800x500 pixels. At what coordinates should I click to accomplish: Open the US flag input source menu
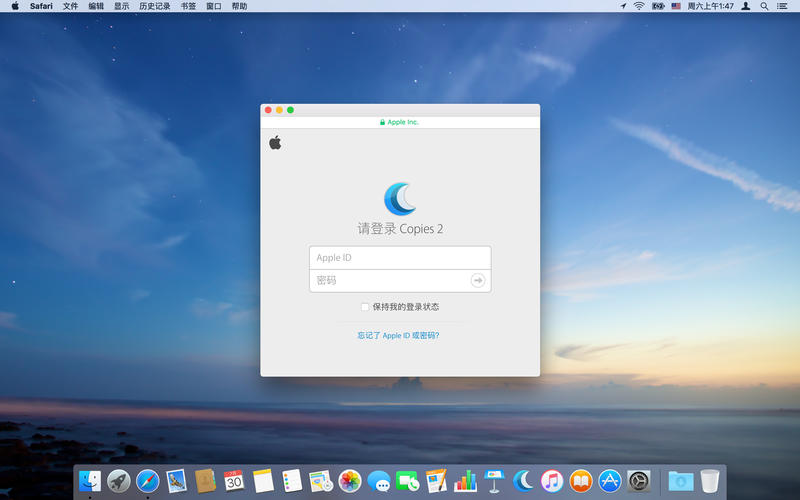pyautogui.click(x=676, y=6)
